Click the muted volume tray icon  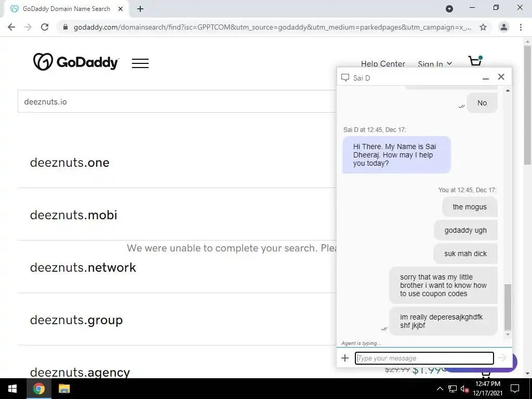pyautogui.click(x=465, y=389)
